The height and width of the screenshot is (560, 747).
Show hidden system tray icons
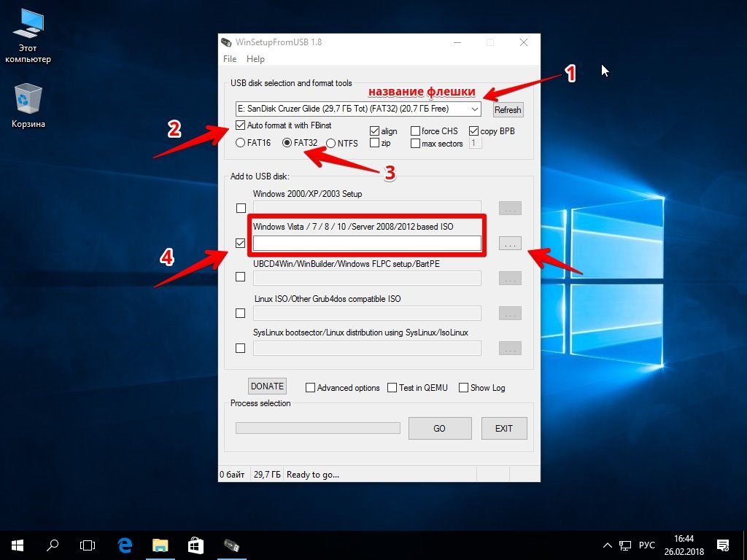pyautogui.click(x=608, y=545)
